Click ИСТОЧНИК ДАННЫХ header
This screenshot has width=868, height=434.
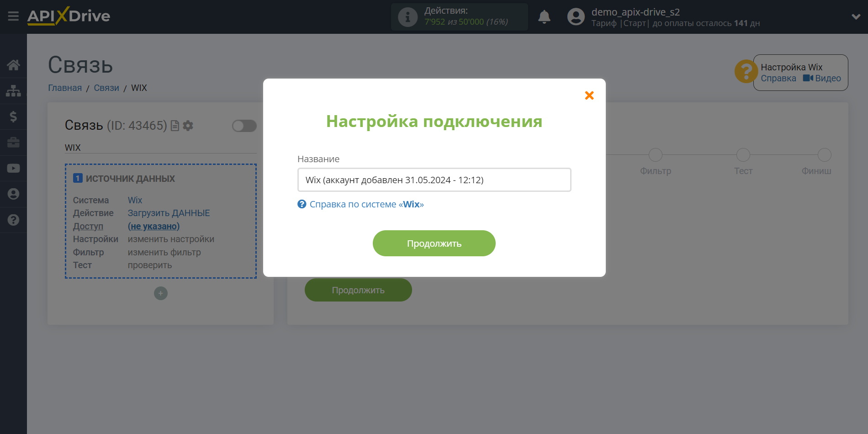point(130,179)
